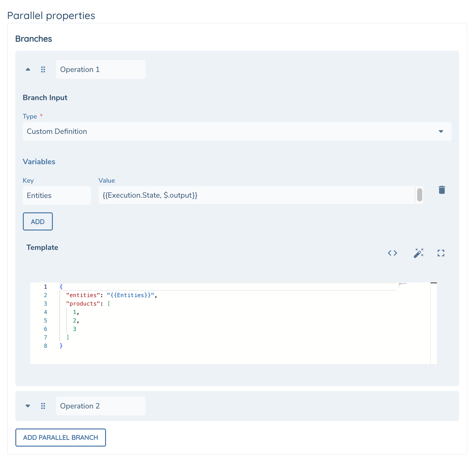Click the scrollbar in the Value field
Screen dimensions: 476x461
pos(420,195)
